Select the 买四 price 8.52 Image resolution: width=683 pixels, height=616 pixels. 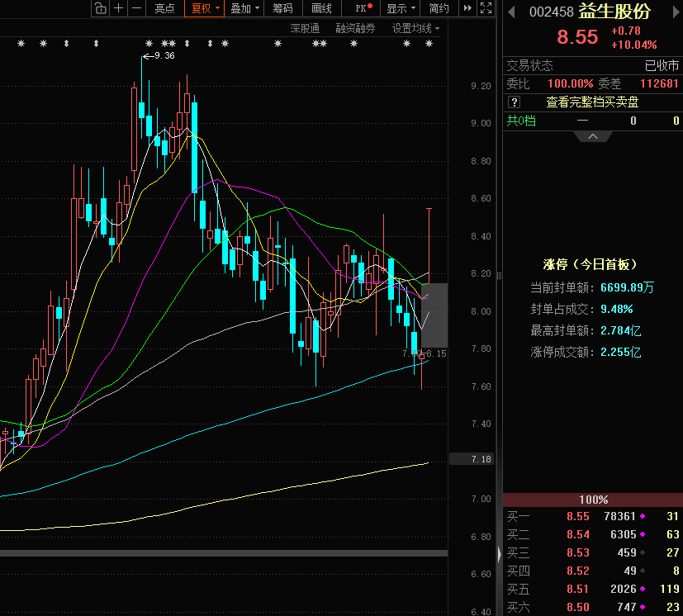pyautogui.click(x=577, y=571)
